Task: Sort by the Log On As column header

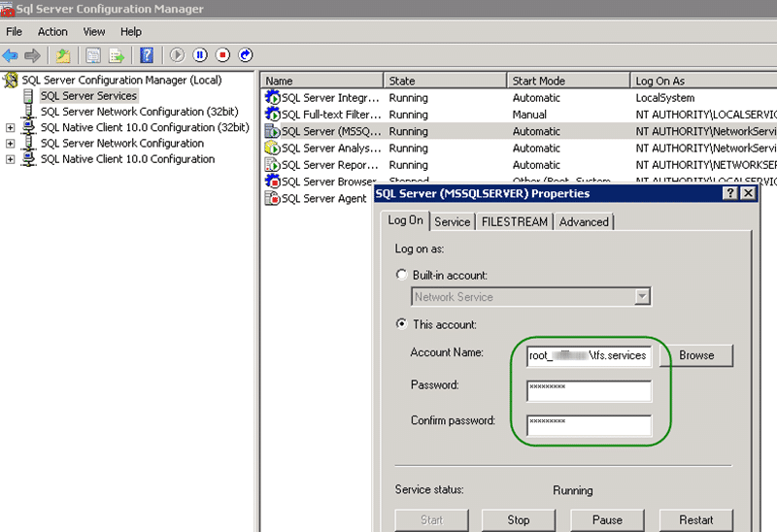Action: point(704,81)
